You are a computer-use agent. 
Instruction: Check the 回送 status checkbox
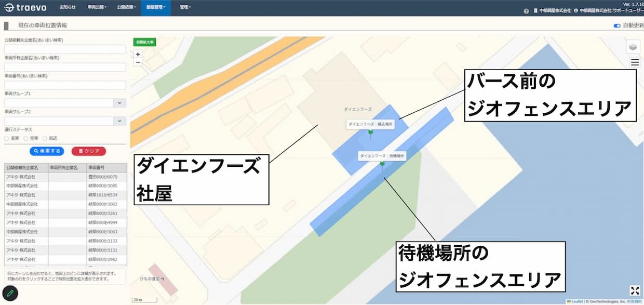click(x=45, y=139)
